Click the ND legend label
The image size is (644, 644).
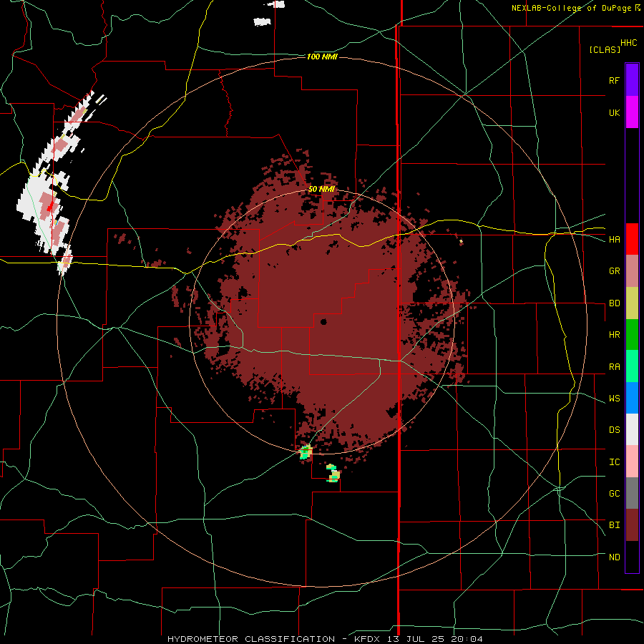pyautogui.click(x=614, y=557)
